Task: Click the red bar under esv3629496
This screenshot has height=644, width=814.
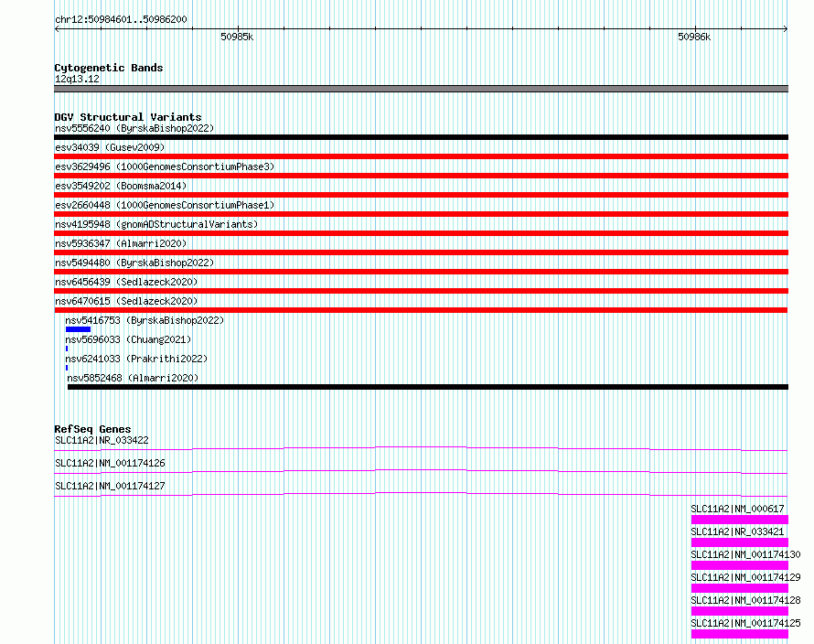Action: [421, 176]
